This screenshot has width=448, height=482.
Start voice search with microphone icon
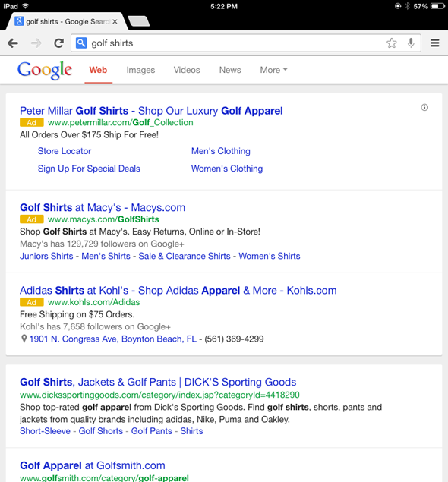(x=411, y=43)
